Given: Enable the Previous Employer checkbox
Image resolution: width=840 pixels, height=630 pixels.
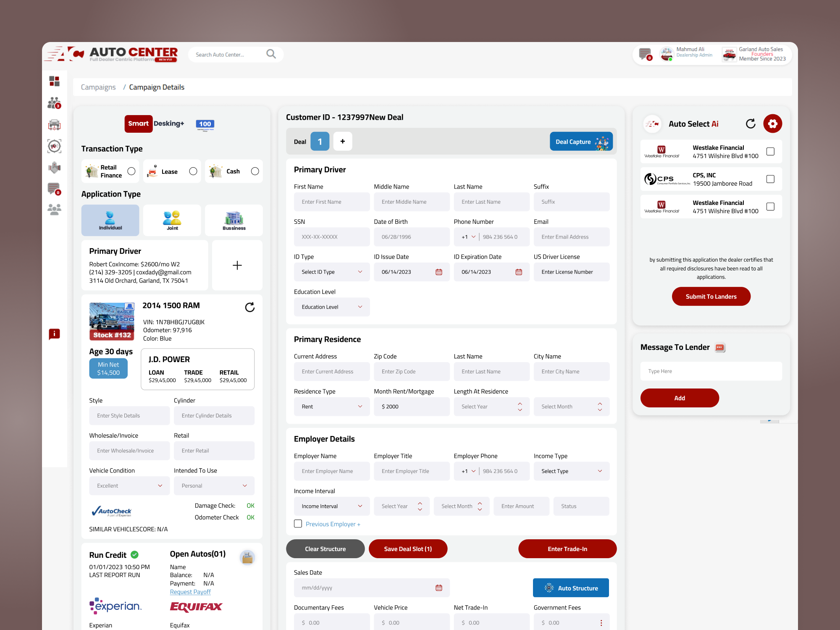Looking at the screenshot, I should point(298,524).
